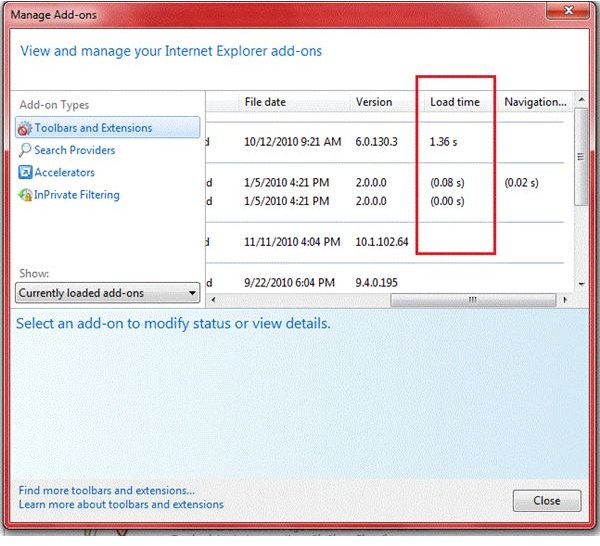Click version 10.1.102.64 cell
The height and width of the screenshot is (546, 600).
[382, 242]
